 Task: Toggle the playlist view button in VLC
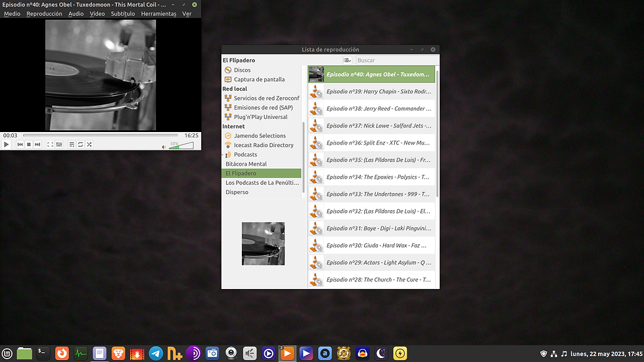[x=72, y=145]
